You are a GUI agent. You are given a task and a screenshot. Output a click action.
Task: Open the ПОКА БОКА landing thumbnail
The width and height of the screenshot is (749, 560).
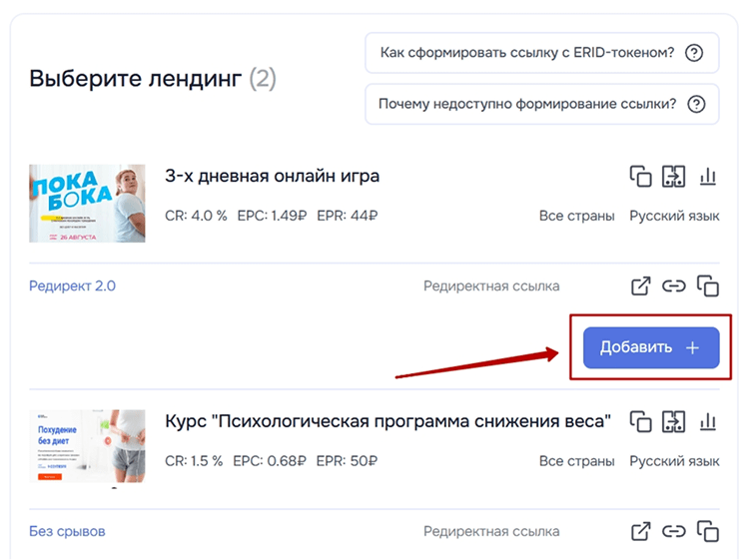(87, 204)
